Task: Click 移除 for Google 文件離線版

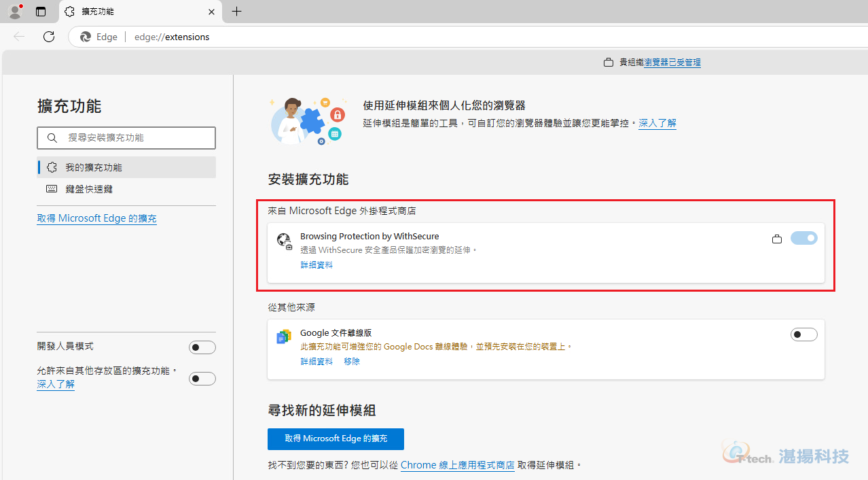Action: click(352, 362)
